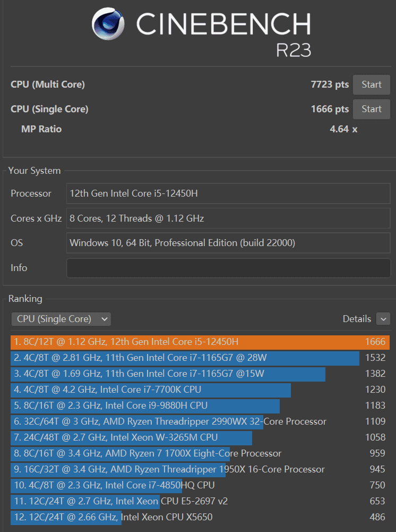Start the CPU Multi Core benchmark

[x=371, y=85]
